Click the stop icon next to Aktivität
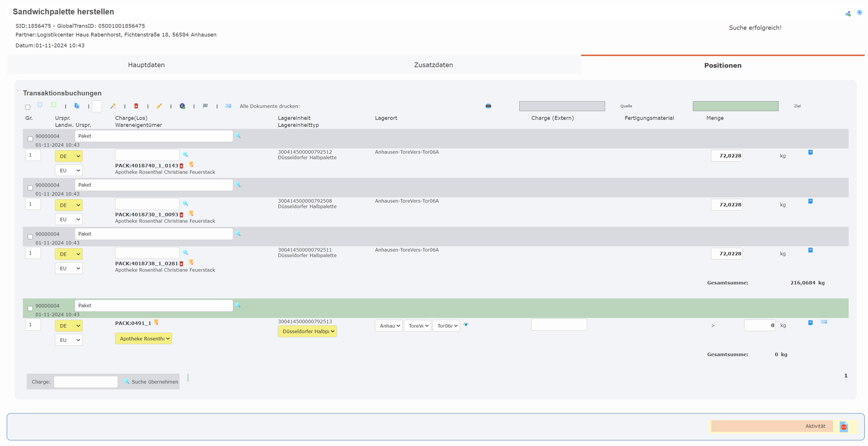This screenshot has width=868, height=446. tap(843, 427)
